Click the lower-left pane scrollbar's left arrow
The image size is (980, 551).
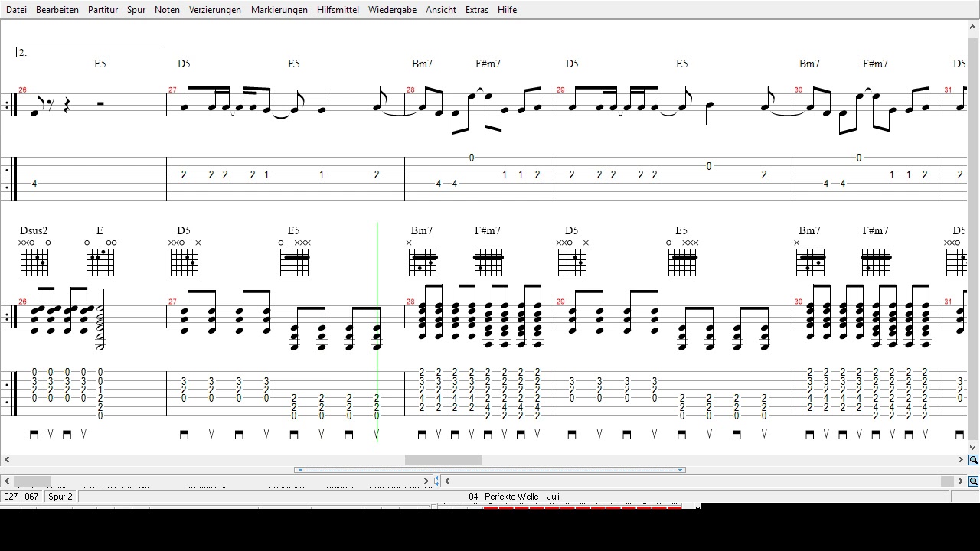[7, 481]
